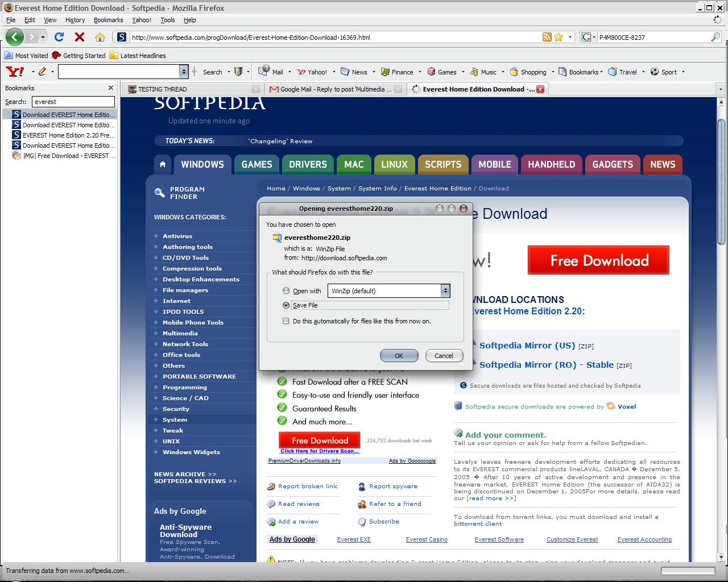Stop loading with the red X icon
The width and height of the screenshot is (728, 582).
point(80,38)
